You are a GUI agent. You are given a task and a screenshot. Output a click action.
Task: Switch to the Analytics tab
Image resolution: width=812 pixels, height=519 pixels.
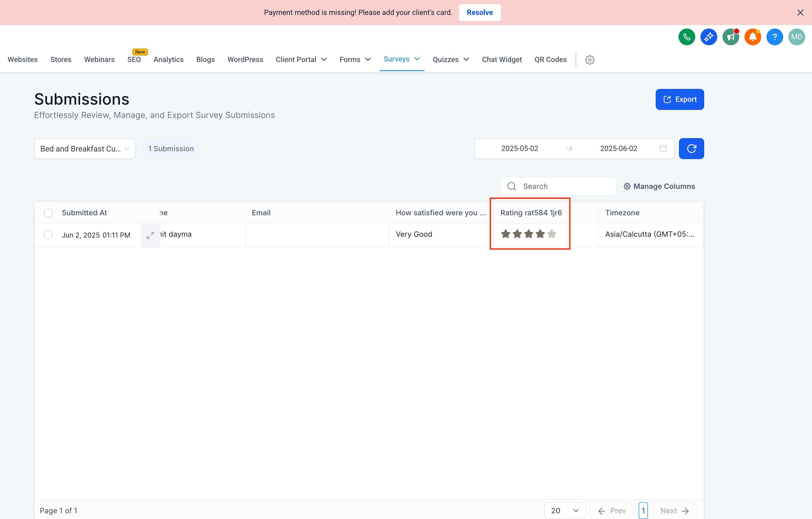coord(168,60)
